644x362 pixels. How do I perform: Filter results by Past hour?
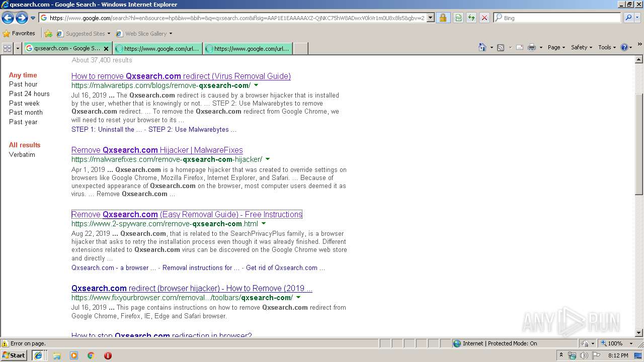(23, 84)
